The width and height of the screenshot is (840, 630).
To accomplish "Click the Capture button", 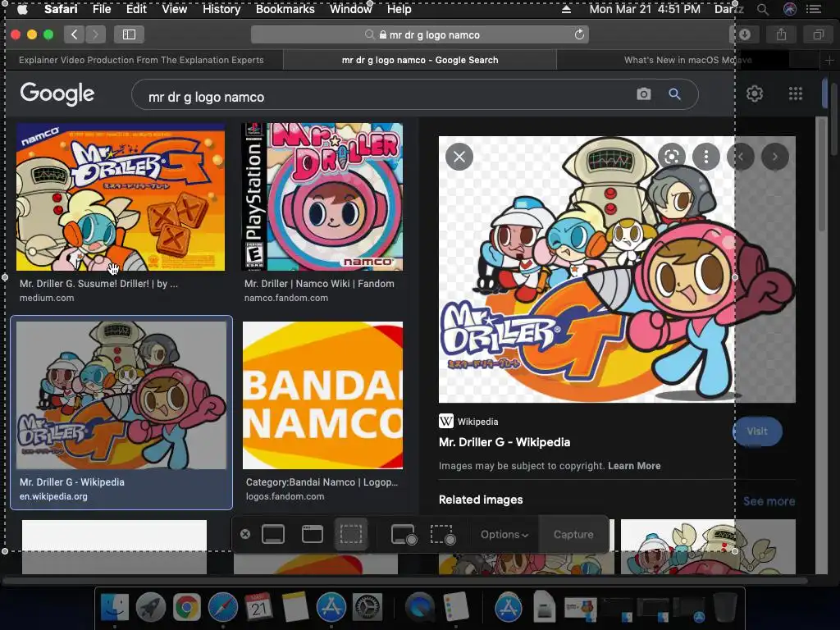I will tap(573, 534).
